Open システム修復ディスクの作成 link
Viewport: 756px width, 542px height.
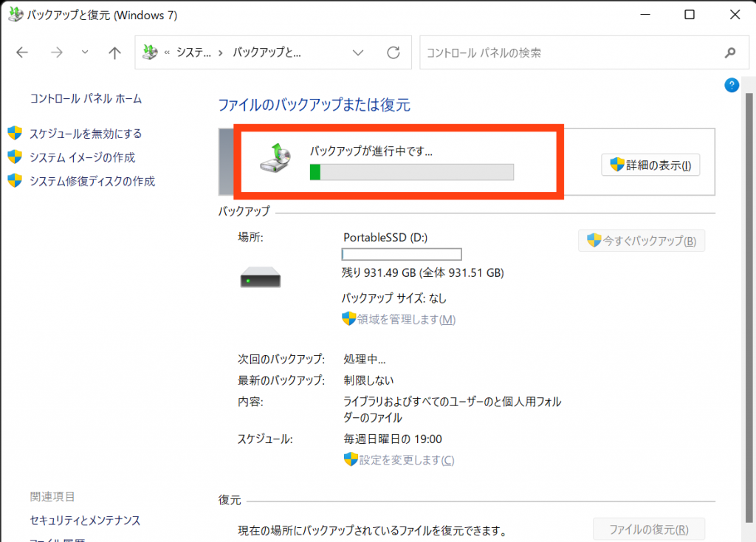(92, 181)
